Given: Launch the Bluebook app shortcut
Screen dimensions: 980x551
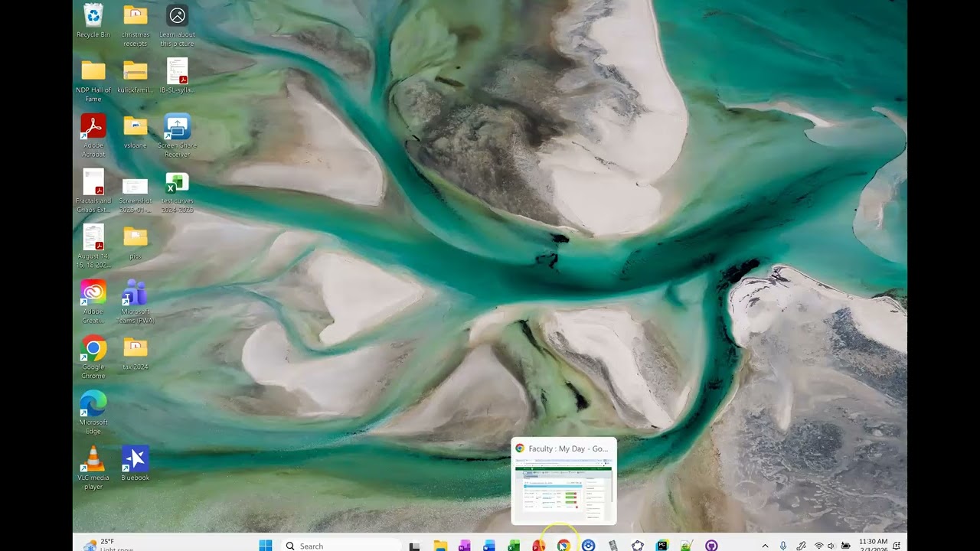Looking at the screenshot, I should pyautogui.click(x=136, y=463).
